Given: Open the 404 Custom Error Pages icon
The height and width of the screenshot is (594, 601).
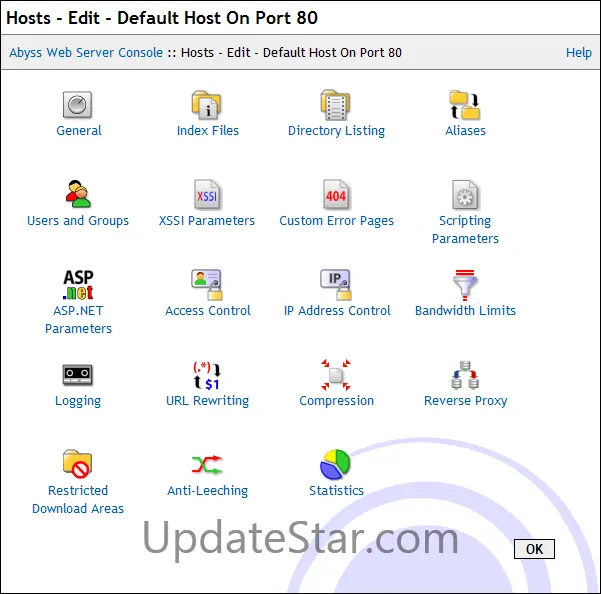Looking at the screenshot, I should tap(336, 195).
